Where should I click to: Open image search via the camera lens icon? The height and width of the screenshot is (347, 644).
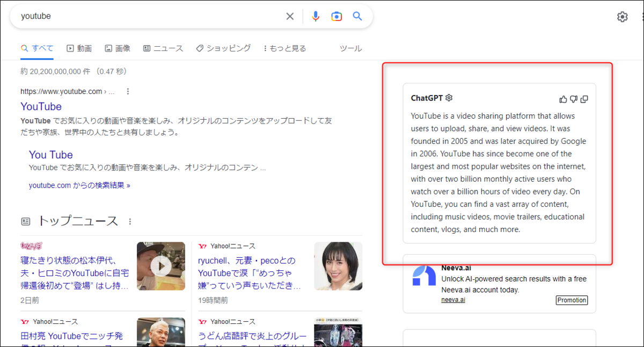tap(336, 16)
